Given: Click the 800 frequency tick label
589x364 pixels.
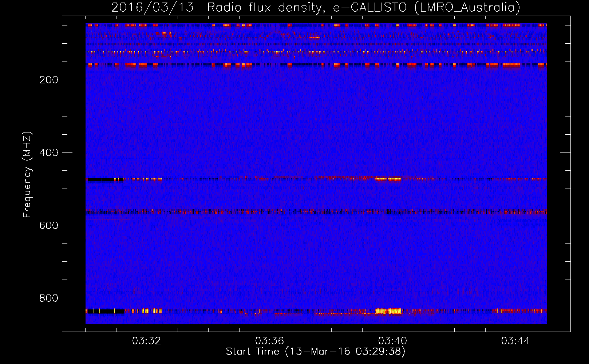Looking at the screenshot, I should coord(49,298).
